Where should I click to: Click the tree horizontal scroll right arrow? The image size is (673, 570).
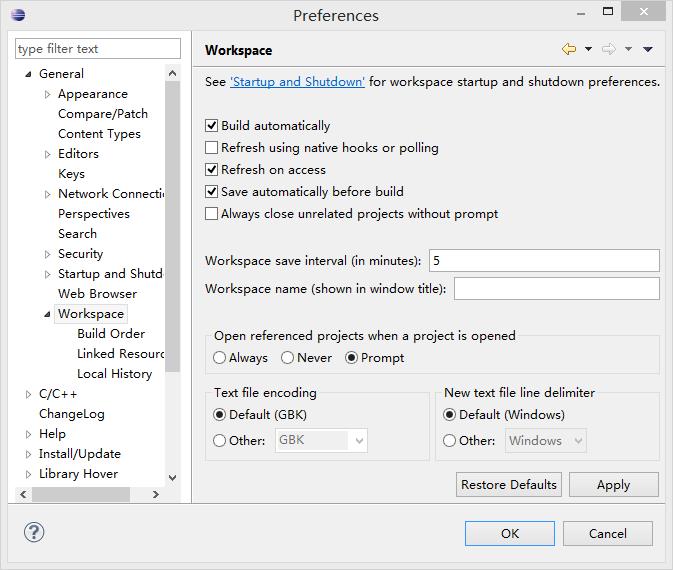[x=156, y=494]
